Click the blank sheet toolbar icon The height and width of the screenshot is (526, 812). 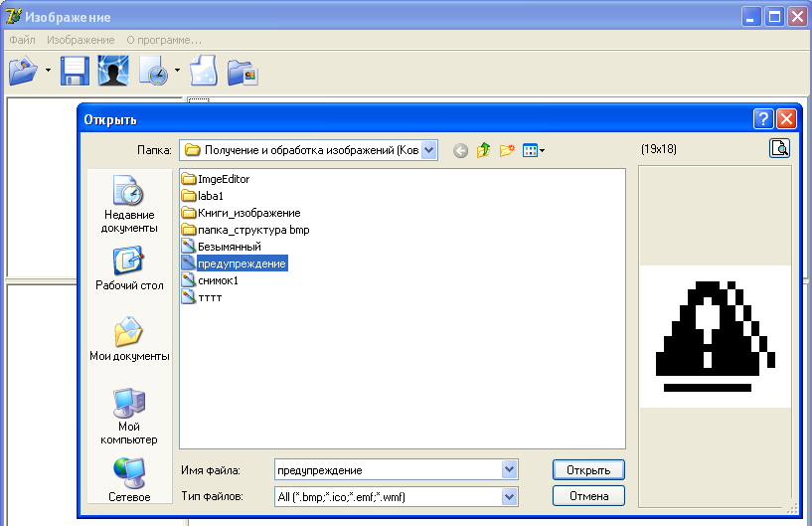[204, 71]
